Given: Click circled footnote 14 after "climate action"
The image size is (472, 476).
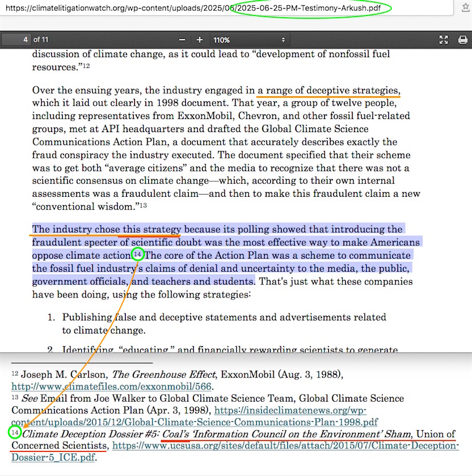Looking at the screenshot, I should tap(137, 254).
